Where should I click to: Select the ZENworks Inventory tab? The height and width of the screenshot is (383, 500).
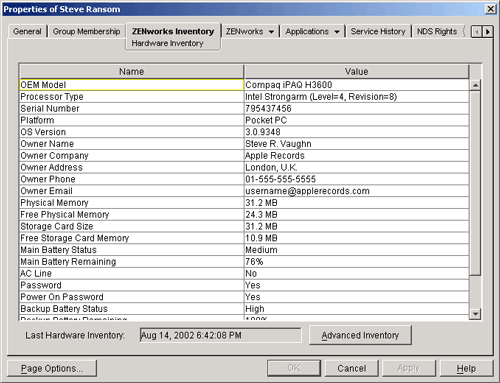pos(173,31)
